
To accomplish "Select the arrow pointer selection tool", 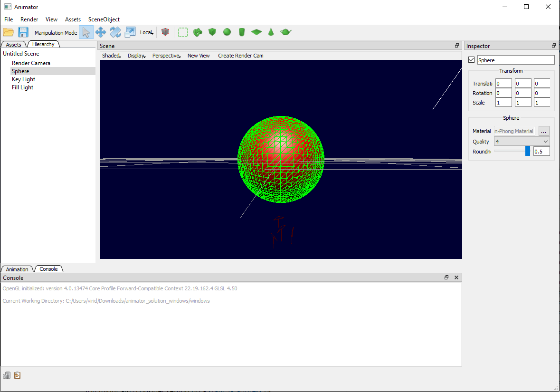I will [85, 32].
